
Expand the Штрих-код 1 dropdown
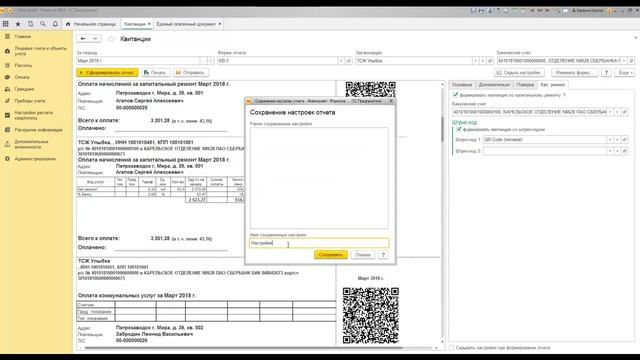(610, 140)
